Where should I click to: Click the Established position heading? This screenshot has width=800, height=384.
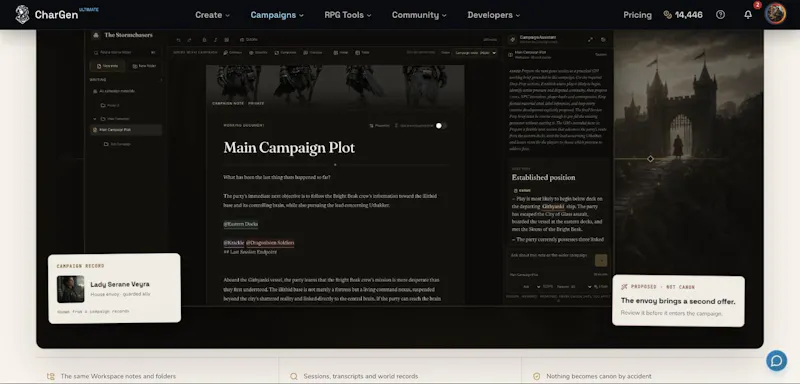pyautogui.click(x=543, y=177)
